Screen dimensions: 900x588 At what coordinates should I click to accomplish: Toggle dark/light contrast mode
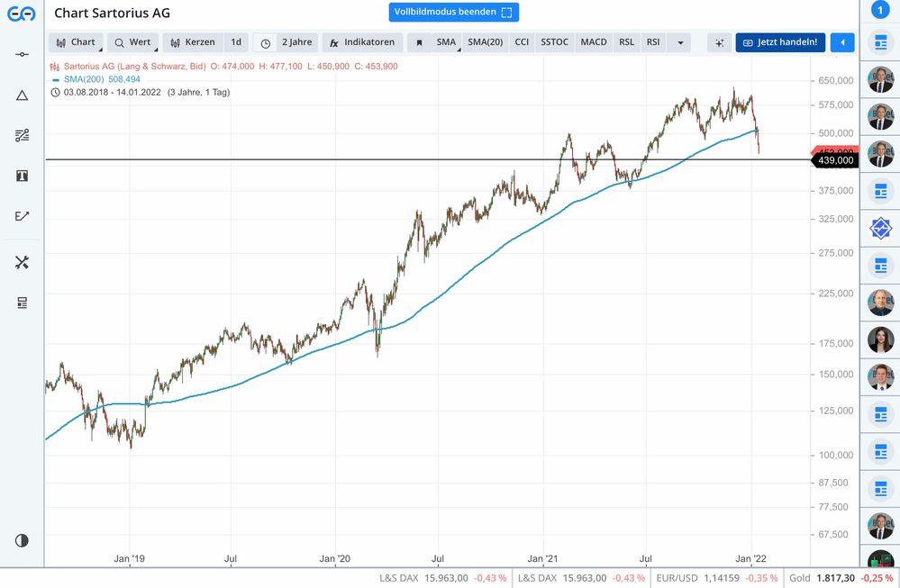(x=22, y=540)
